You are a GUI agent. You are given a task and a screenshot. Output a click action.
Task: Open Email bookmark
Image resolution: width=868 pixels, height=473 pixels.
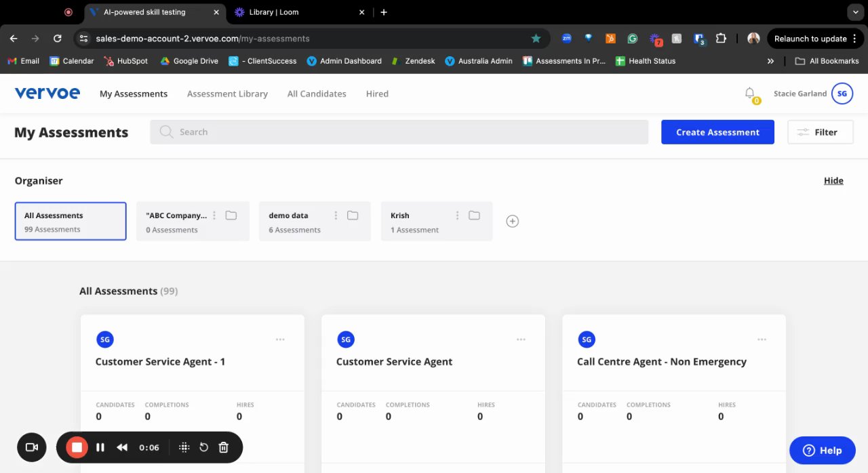coord(24,61)
